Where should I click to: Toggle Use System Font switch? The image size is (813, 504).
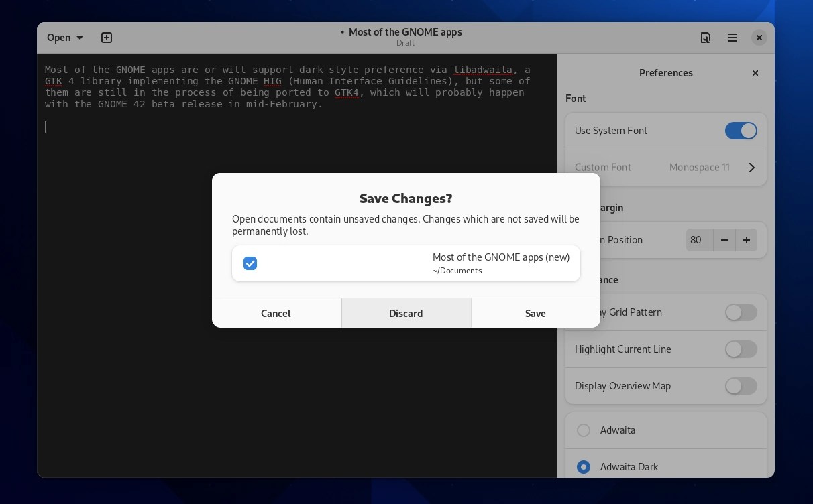pyautogui.click(x=741, y=131)
